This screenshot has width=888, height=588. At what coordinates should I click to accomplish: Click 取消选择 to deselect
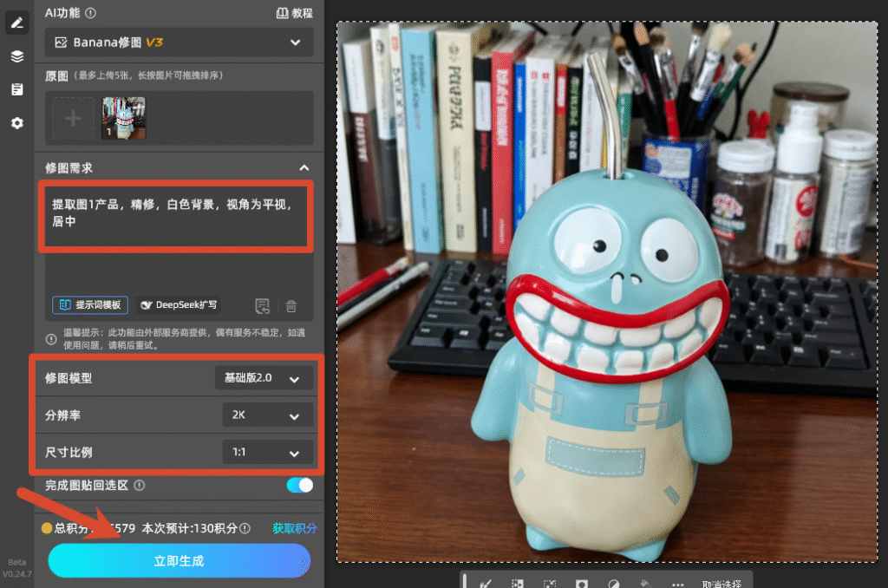point(721,584)
